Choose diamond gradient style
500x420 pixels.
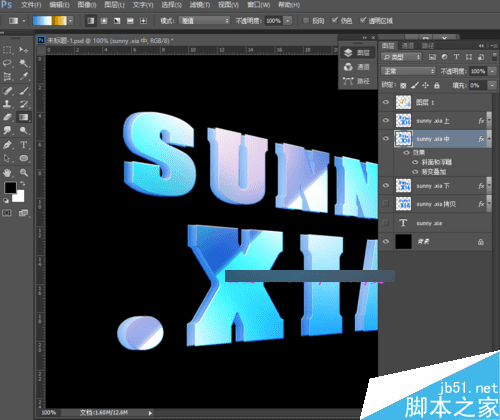143,21
